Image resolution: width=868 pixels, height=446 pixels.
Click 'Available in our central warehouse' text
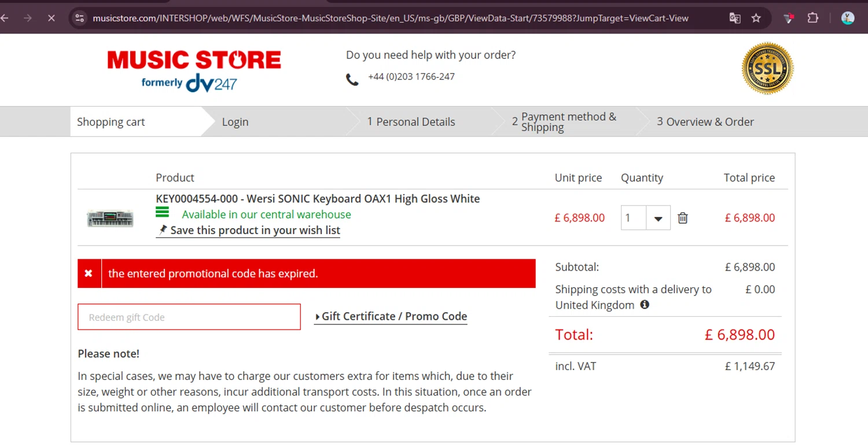(x=267, y=214)
